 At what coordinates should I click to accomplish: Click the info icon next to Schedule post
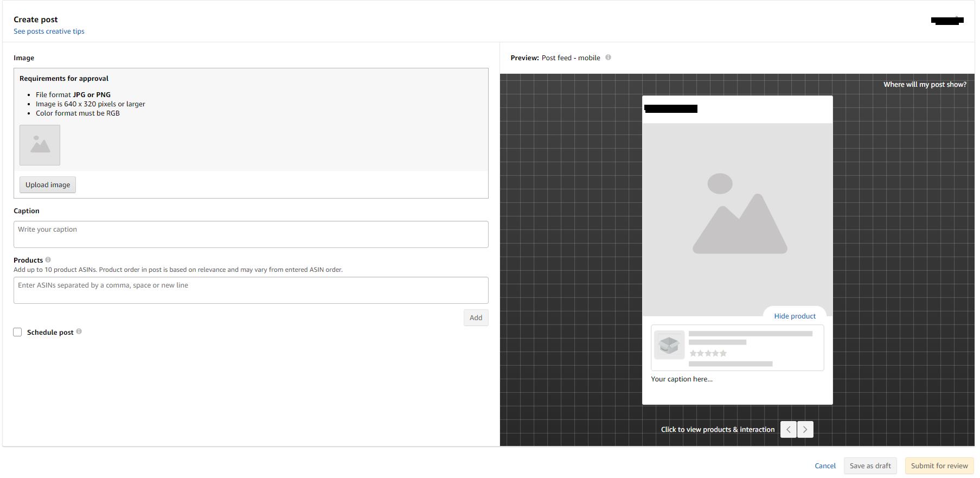[x=79, y=332]
